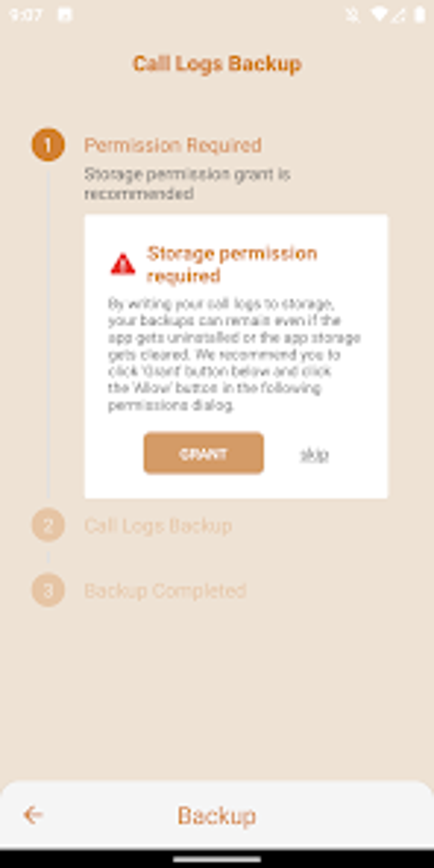Tap the muted notifications status icon

352,15
